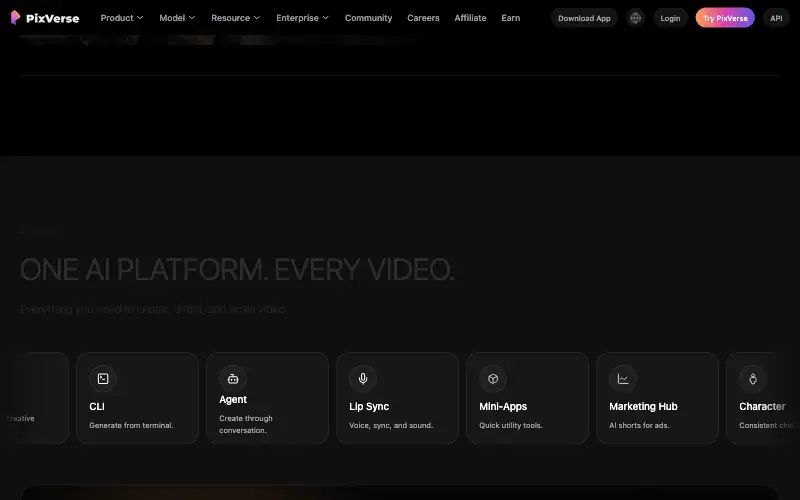Open the Earn link
The width and height of the screenshot is (800, 500).
(x=511, y=18)
